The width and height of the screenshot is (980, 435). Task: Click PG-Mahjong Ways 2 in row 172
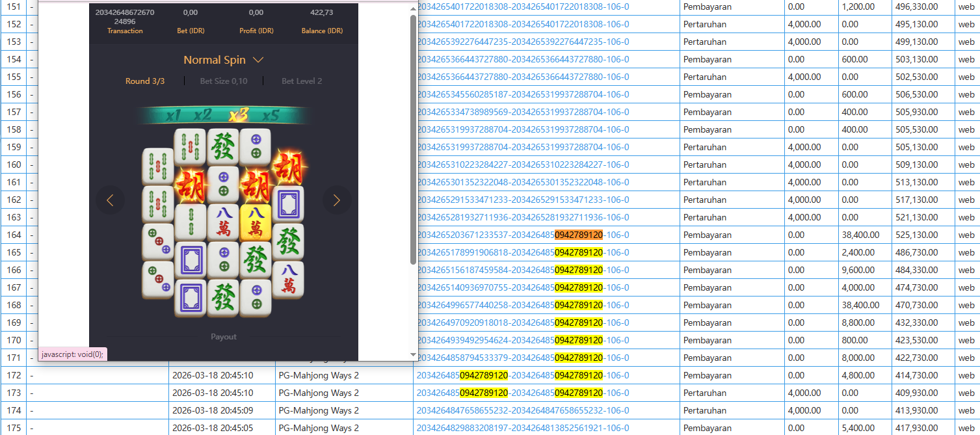coord(319,375)
